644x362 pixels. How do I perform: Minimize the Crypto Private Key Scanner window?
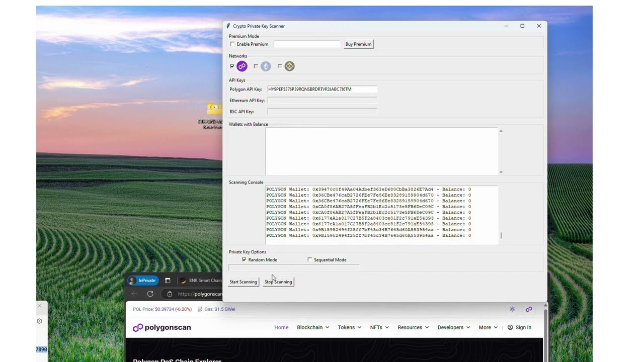tap(506, 26)
